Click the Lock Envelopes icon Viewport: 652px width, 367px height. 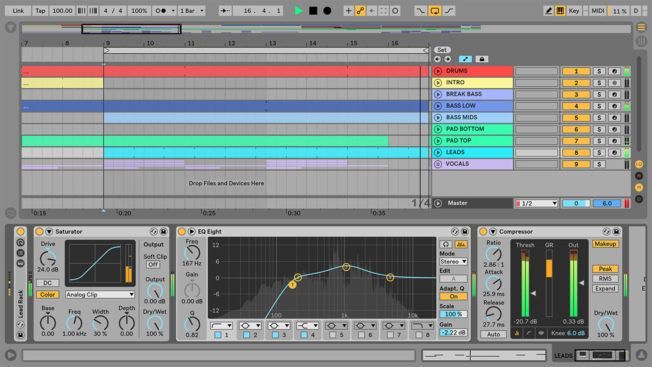tap(482, 59)
